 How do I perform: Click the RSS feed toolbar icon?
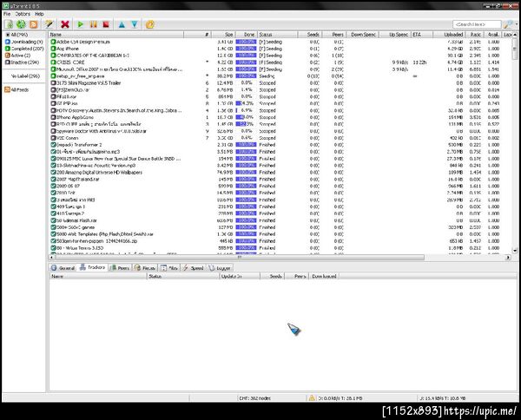(x=34, y=24)
